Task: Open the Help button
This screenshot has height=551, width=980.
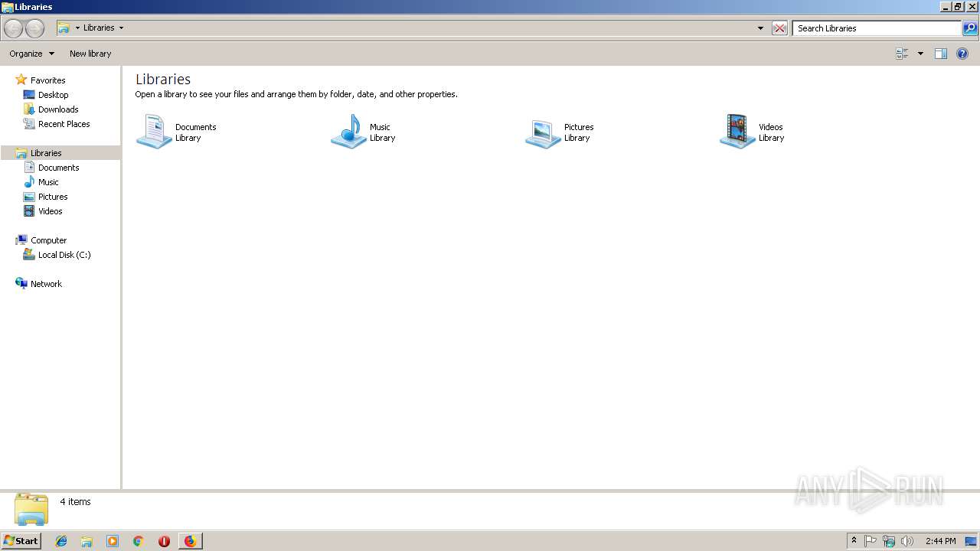Action: 962,54
